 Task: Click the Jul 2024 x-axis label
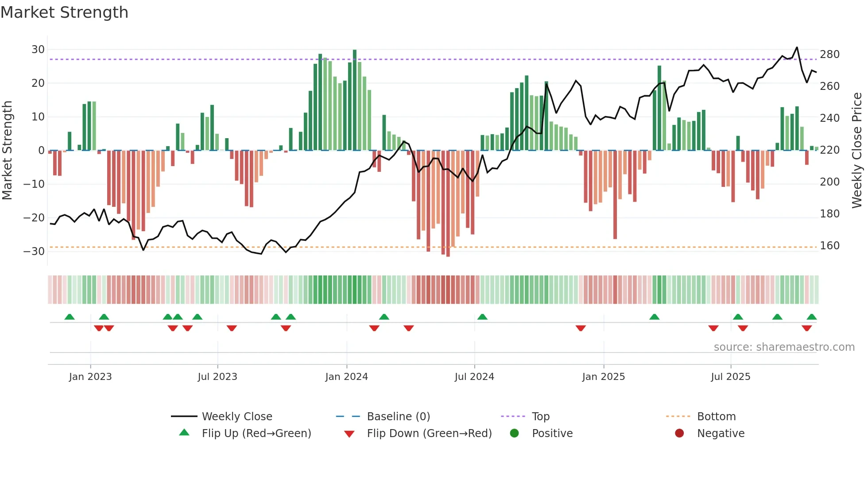(x=474, y=377)
